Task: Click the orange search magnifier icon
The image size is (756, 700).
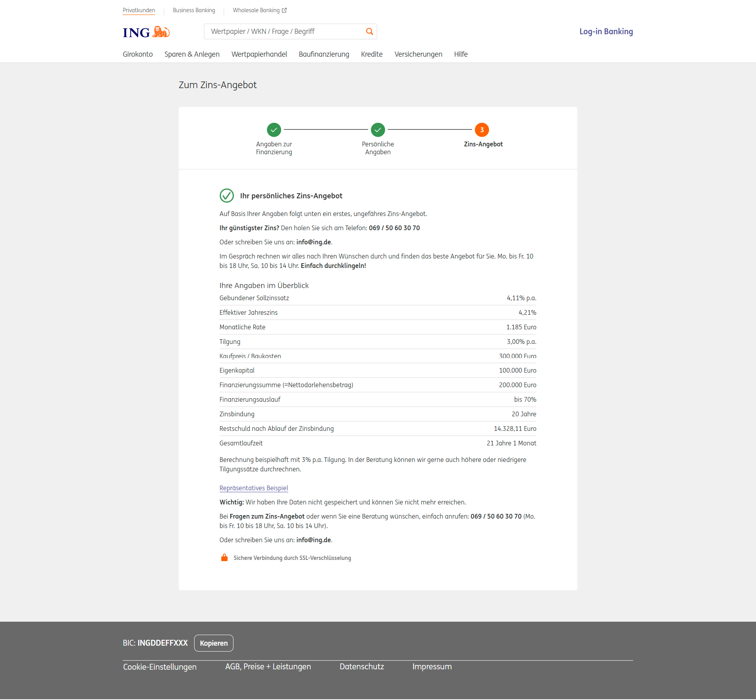Action: pos(369,31)
